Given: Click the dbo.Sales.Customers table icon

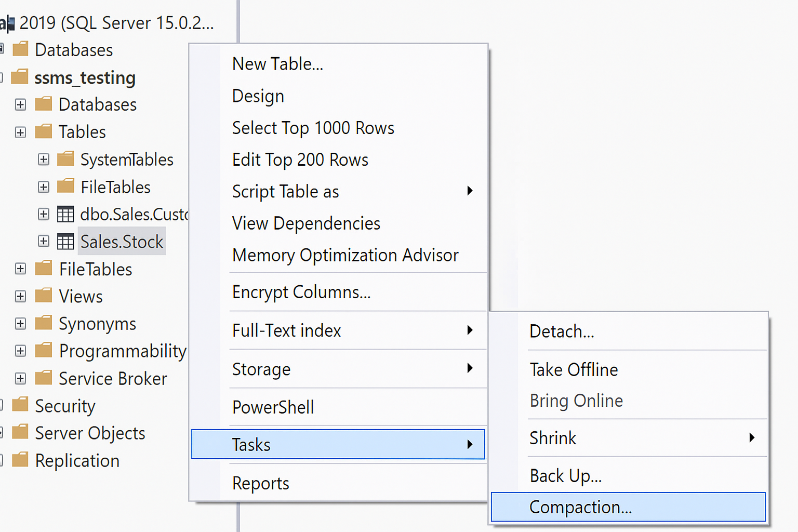Looking at the screenshot, I should point(65,214).
